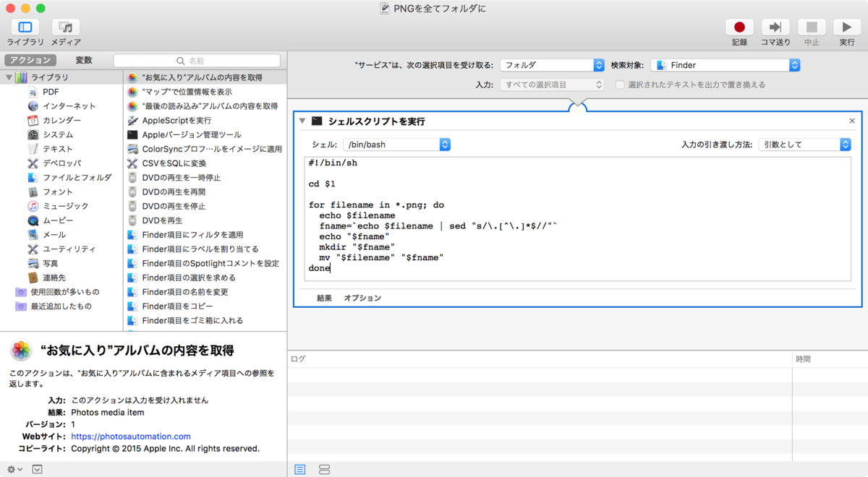This screenshot has height=477, width=868.
Task: Click the コマ送り step button
Action: click(775, 27)
